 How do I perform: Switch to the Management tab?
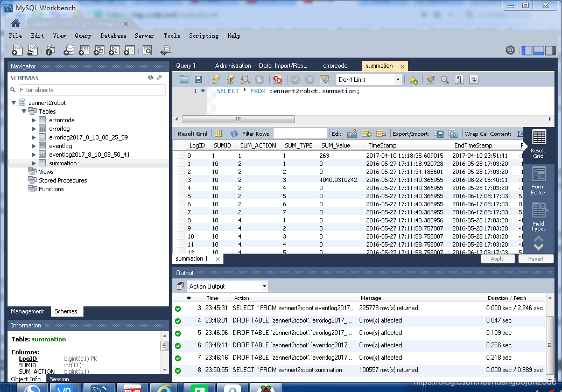(x=27, y=311)
